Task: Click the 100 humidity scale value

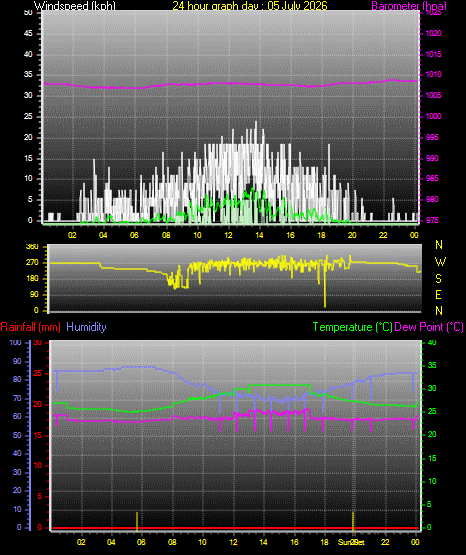Action: tap(16, 342)
